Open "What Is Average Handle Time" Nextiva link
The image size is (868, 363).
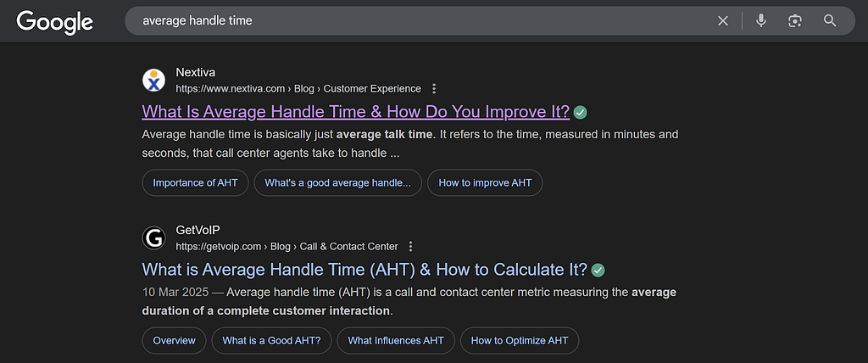[x=356, y=112]
